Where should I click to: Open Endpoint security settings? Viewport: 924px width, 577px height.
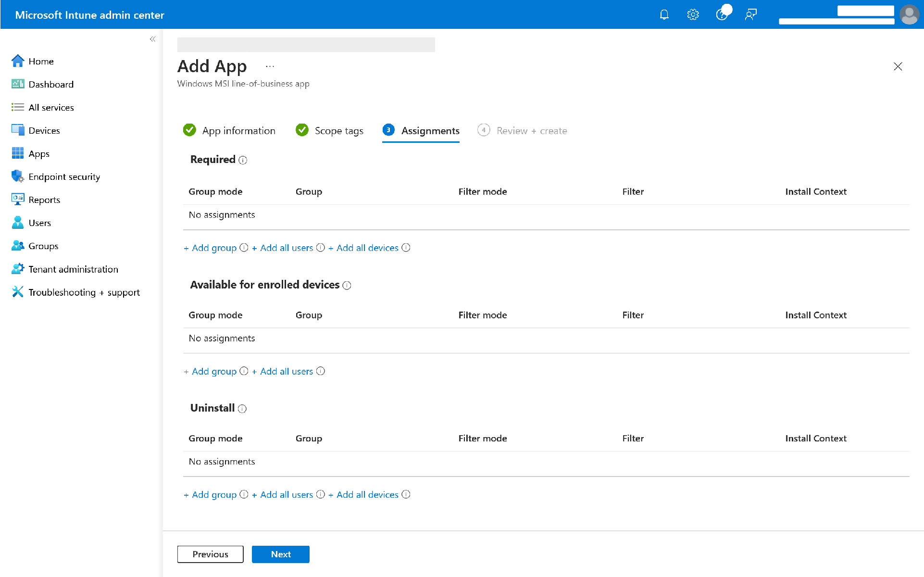click(64, 176)
